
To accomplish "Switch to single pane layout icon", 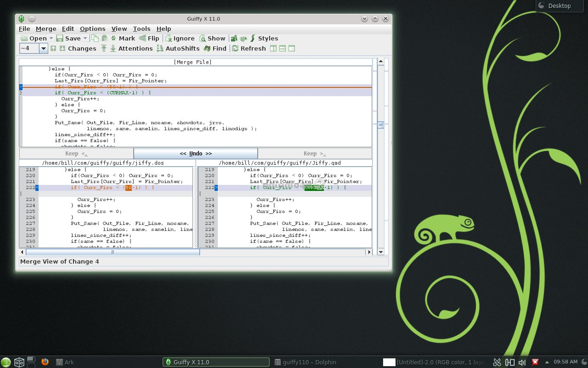I will click(x=291, y=48).
